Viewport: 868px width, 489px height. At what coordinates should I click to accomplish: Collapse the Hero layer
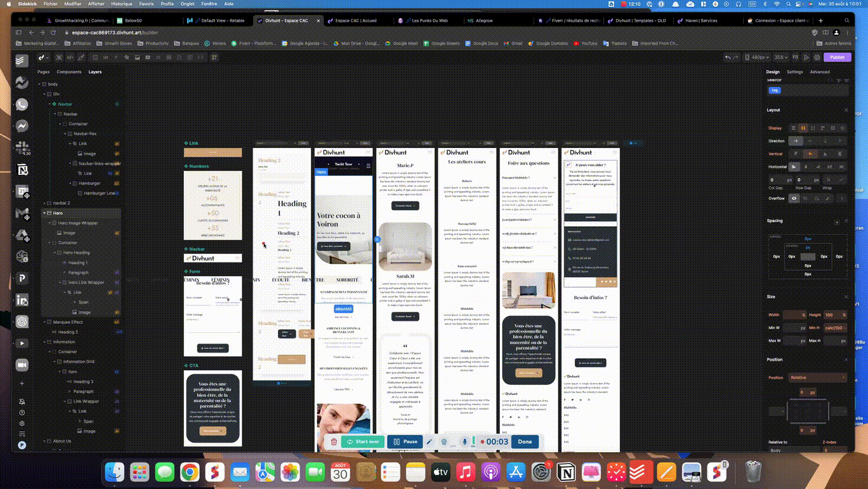coord(44,213)
